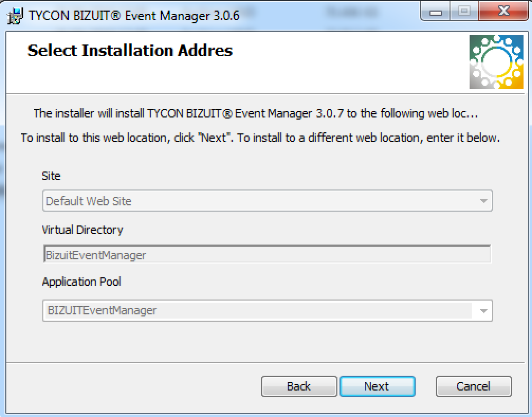Click text 'The installer will install TYCON BIZUIT®'

click(x=133, y=113)
